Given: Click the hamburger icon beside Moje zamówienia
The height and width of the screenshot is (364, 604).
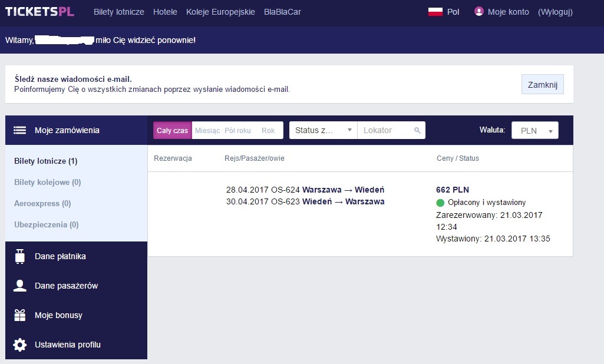Looking at the screenshot, I should [x=20, y=130].
